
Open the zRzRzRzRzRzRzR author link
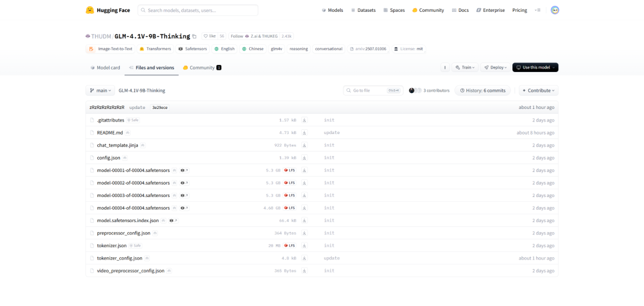click(x=107, y=108)
